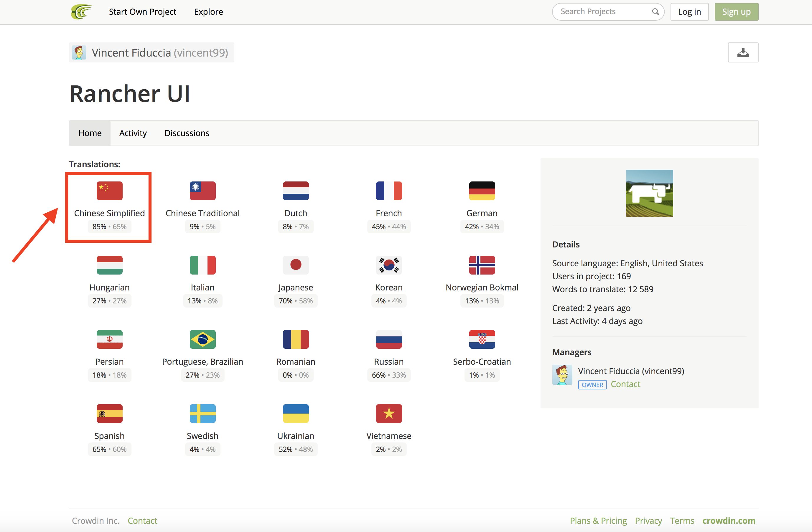Click the Chinese Traditional language name
Screen dimensions: 812x532
pos(203,213)
